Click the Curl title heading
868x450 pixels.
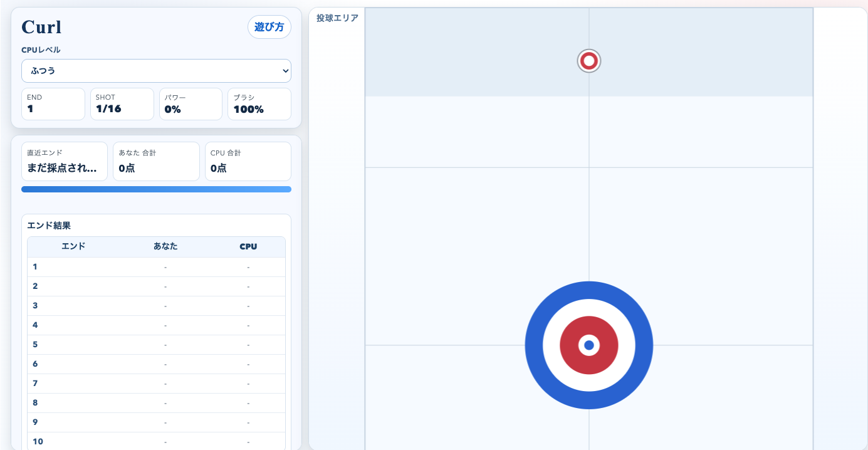tap(41, 27)
